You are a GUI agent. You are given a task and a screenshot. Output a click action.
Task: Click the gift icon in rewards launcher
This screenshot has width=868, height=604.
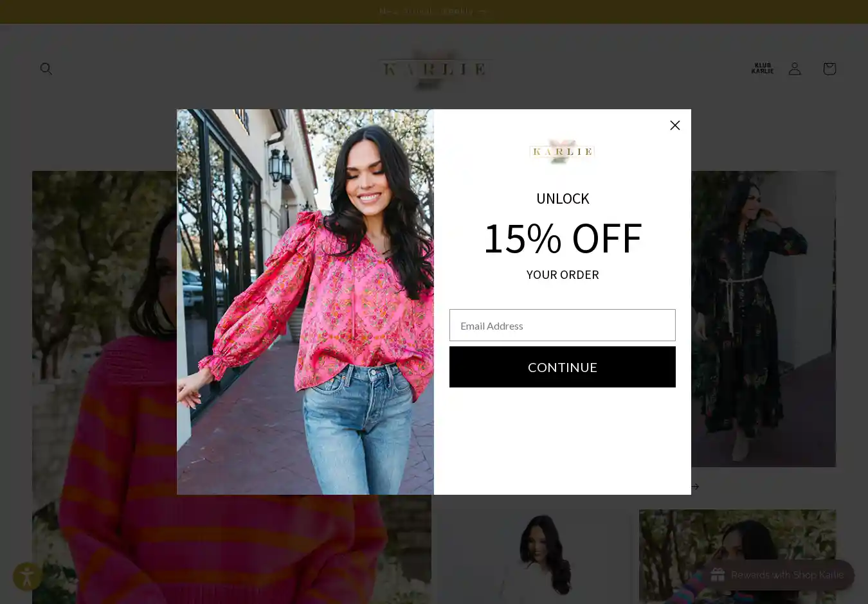[x=718, y=575]
